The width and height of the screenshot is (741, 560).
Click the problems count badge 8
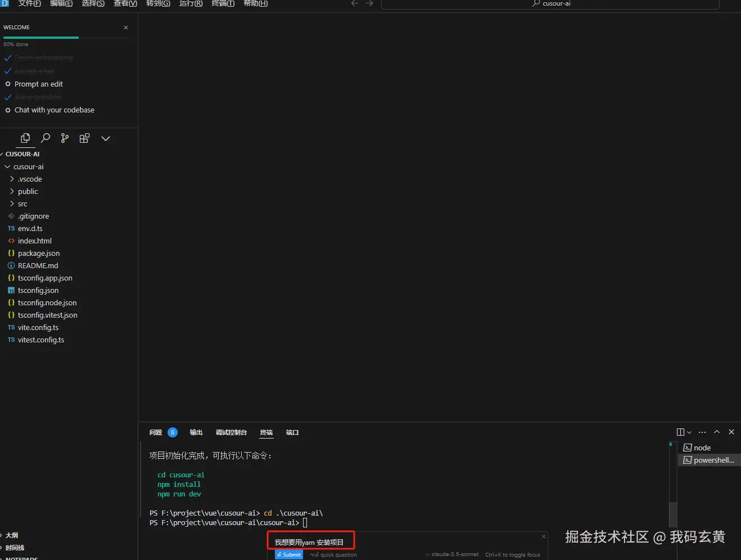173,432
